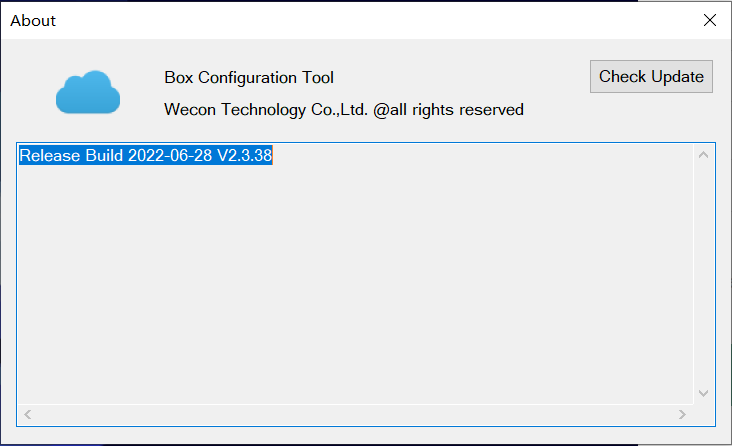Click the vertical scrollbar track middle
Image resolution: width=732 pixels, height=446 pixels.
[x=703, y=274]
